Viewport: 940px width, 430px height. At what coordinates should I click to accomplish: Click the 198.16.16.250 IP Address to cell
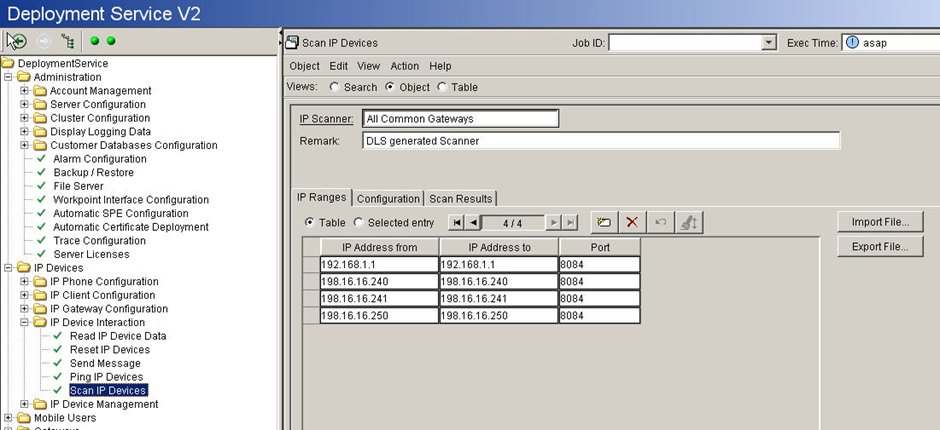(499, 316)
